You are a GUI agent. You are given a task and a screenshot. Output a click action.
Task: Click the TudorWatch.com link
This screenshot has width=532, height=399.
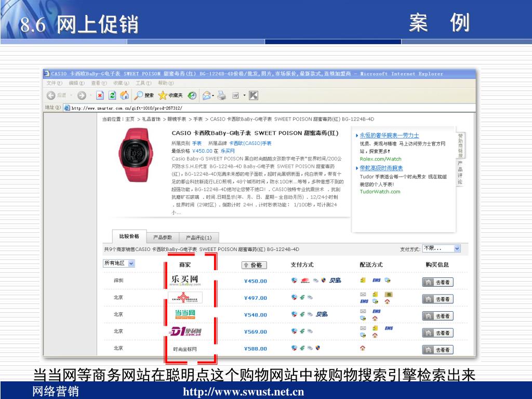[380, 191]
